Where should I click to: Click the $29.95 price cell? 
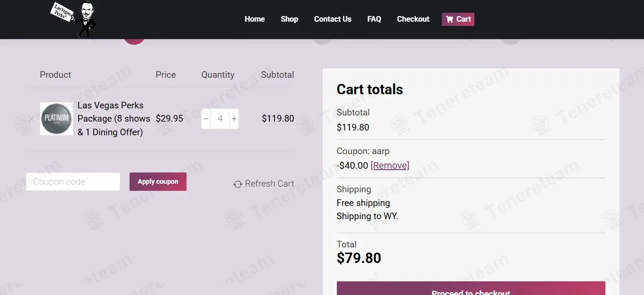click(x=170, y=119)
